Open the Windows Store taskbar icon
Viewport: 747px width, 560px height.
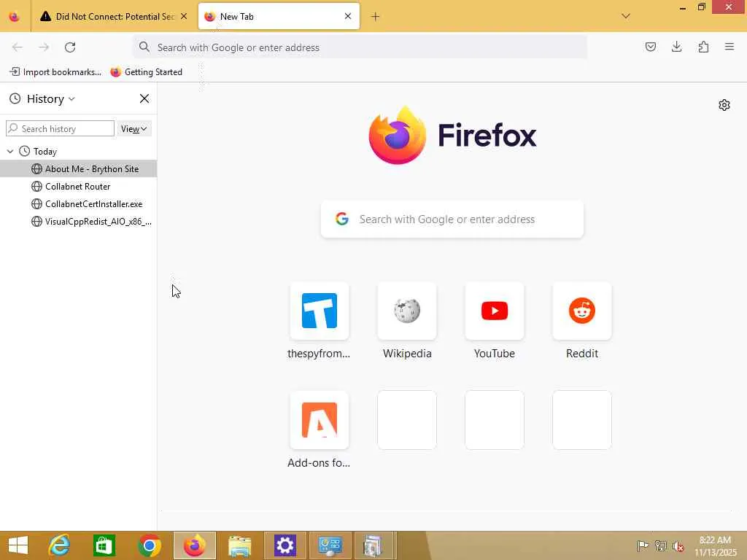point(104,545)
